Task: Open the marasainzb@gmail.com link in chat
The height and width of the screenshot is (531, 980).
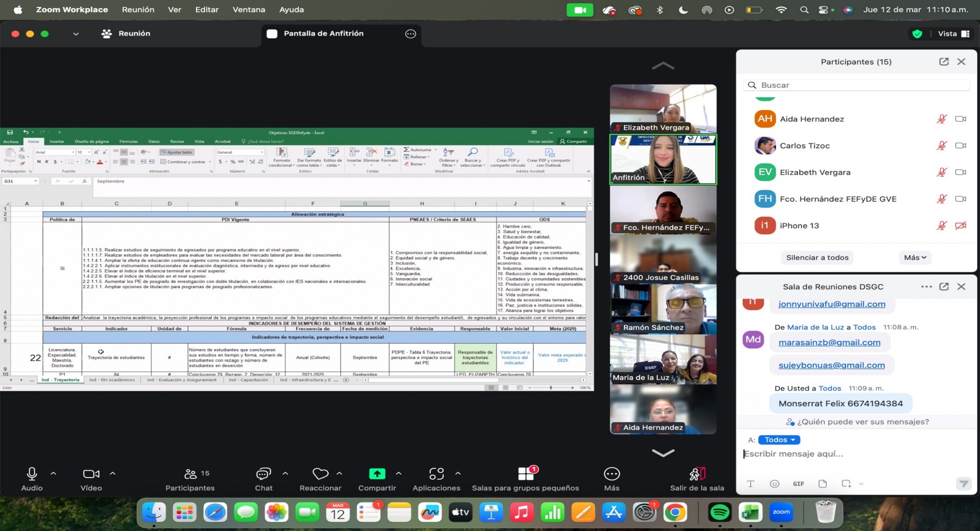Action: (x=829, y=343)
